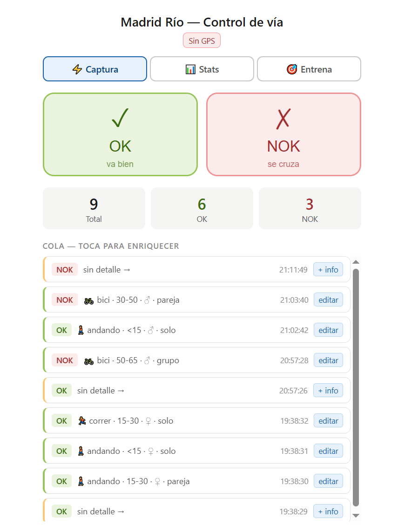Add info to the 20:57:26 OK entry
The image size is (398, 532).
tap(328, 391)
